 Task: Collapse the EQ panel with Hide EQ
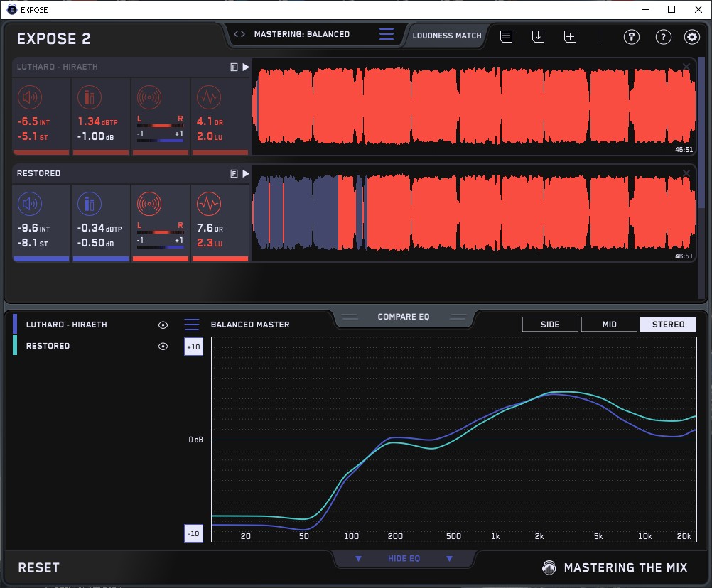point(404,559)
